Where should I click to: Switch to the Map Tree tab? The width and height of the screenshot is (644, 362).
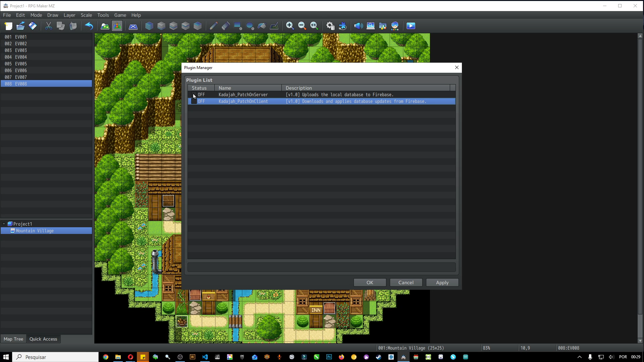coord(13,339)
